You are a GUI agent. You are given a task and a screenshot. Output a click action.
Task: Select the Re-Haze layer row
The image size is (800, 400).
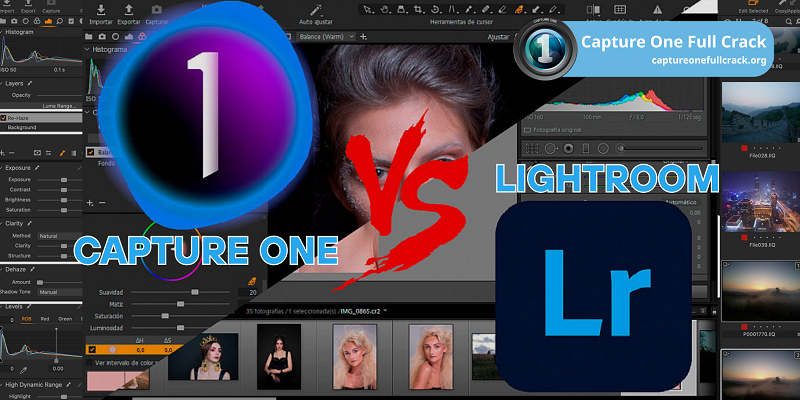pyautogui.click(x=41, y=117)
